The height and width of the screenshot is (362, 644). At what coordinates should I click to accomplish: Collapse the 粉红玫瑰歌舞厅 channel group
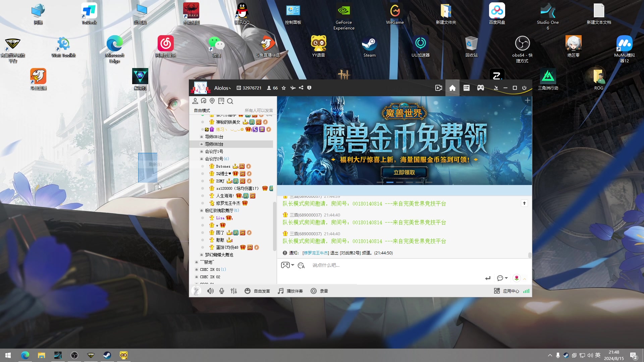pyautogui.click(x=202, y=210)
